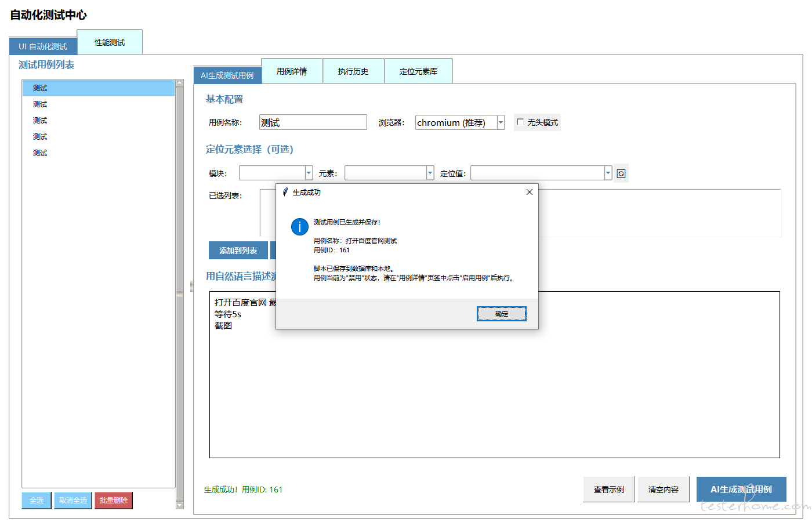Switch to the 性能测试 tab
The width and height of the screenshot is (812, 522).
110,42
